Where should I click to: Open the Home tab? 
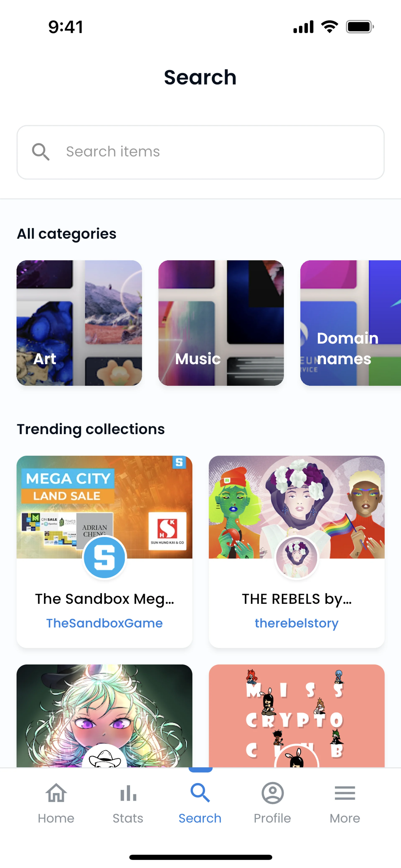tap(56, 803)
